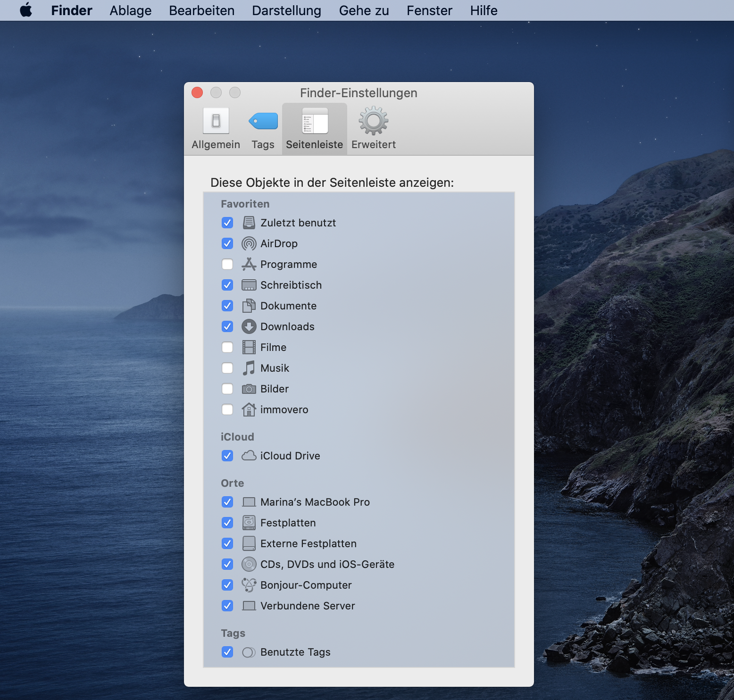Click the Externe Festplatten drive icon

[x=249, y=543]
